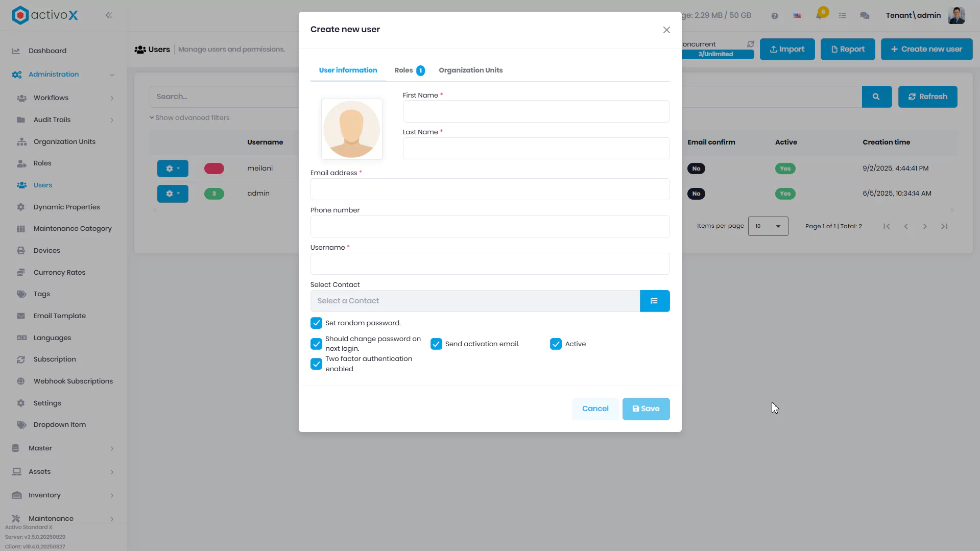Switch to User information tab

point(348,70)
